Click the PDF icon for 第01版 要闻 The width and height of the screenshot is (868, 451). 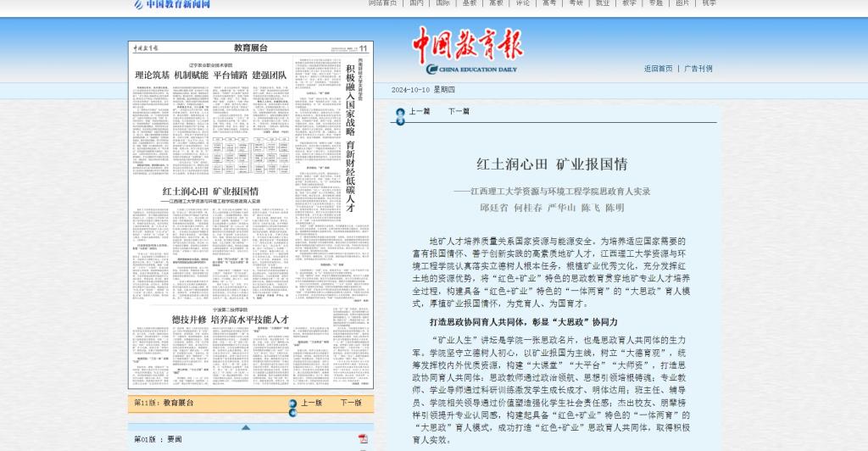point(363,439)
